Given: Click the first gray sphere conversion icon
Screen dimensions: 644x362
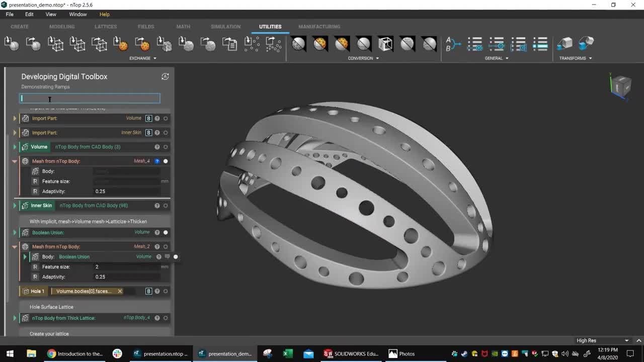Looking at the screenshot, I should [x=298, y=44].
